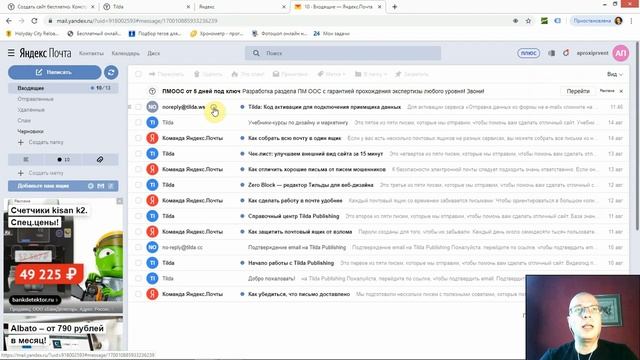Click the search magnifier icon

256,53
